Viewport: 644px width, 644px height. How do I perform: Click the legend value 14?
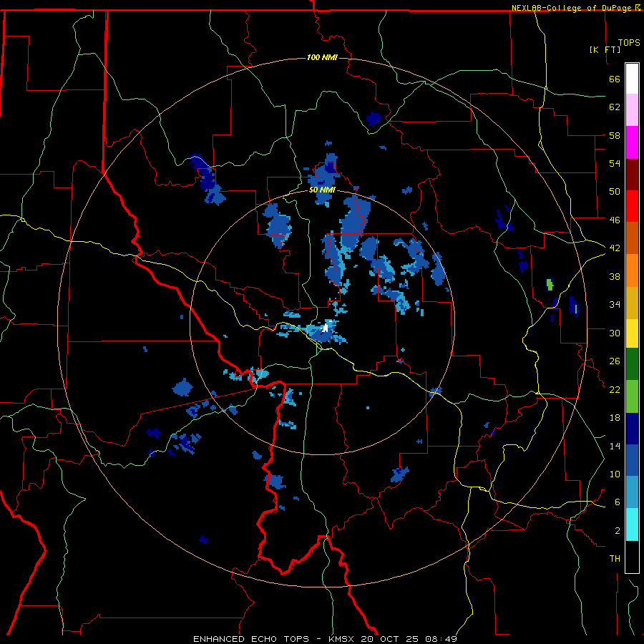coord(615,446)
